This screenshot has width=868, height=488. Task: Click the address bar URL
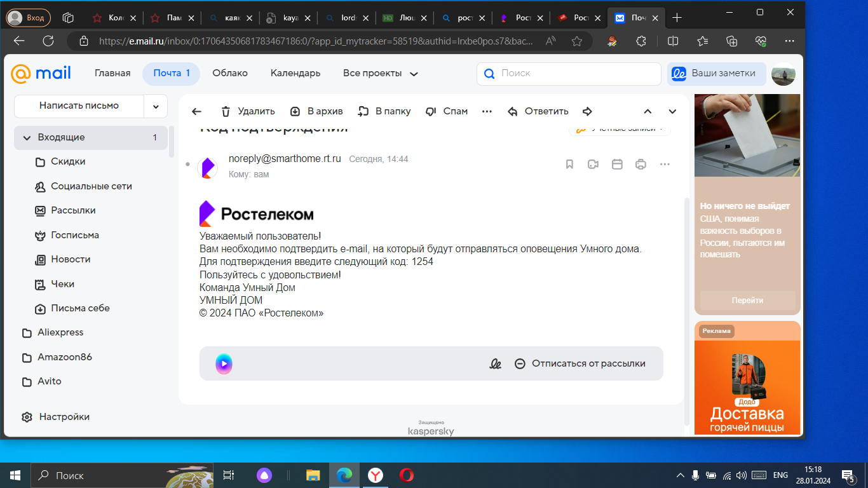[316, 41]
